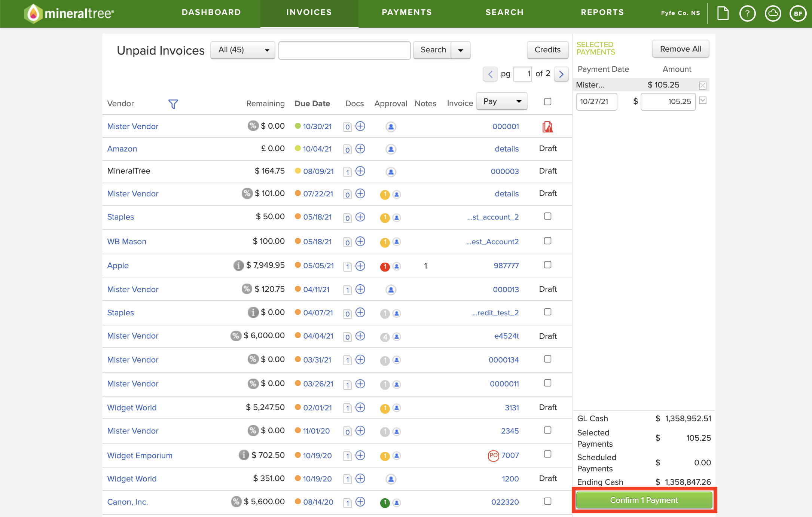812x517 pixels.
Task: Check WB Mason $100.00 invoice checkbox
Action: (548, 241)
